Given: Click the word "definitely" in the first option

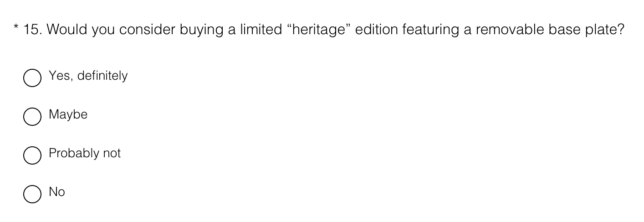Looking at the screenshot, I should point(102,76).
